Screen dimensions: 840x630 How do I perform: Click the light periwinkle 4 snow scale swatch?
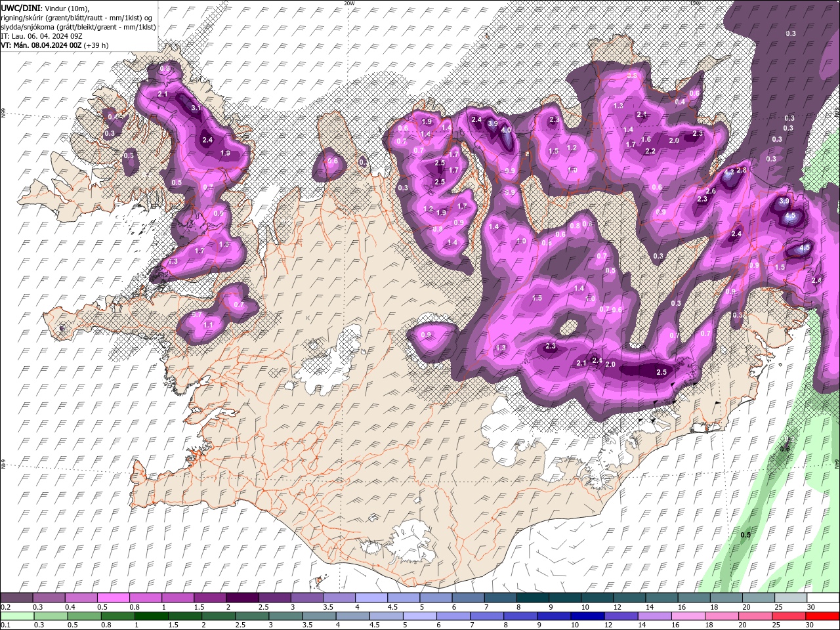tap(371, 598)
